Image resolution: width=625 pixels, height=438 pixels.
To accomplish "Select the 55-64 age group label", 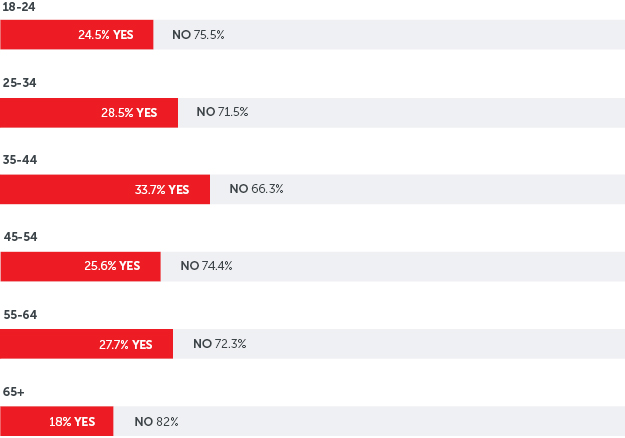I will tap(20, 314).
